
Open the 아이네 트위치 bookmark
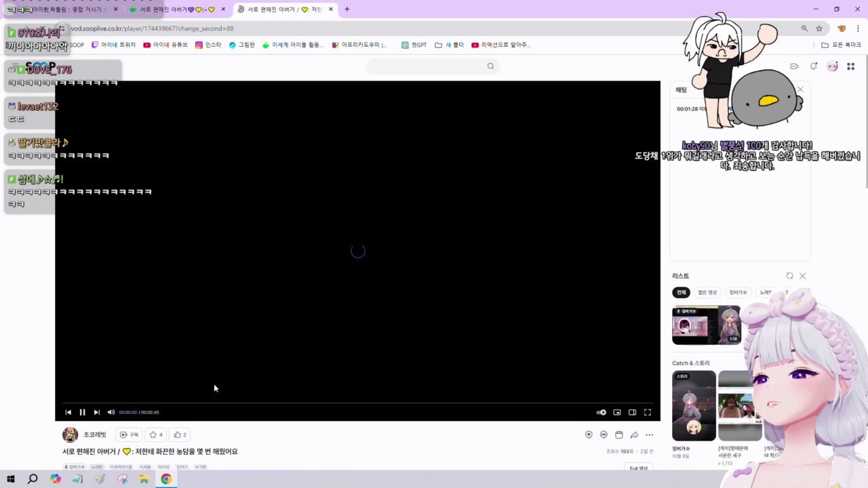113,45
